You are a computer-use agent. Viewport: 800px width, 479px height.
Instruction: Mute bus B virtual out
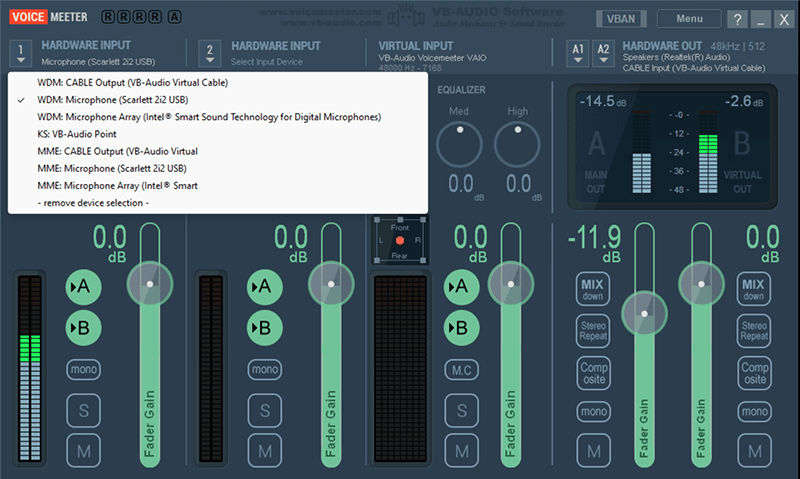[x=755, y=451]
